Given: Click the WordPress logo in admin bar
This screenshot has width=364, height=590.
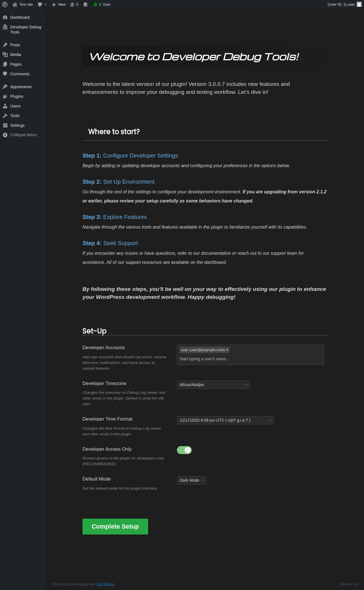Looking at the screenshot, I should coord(5,5).
